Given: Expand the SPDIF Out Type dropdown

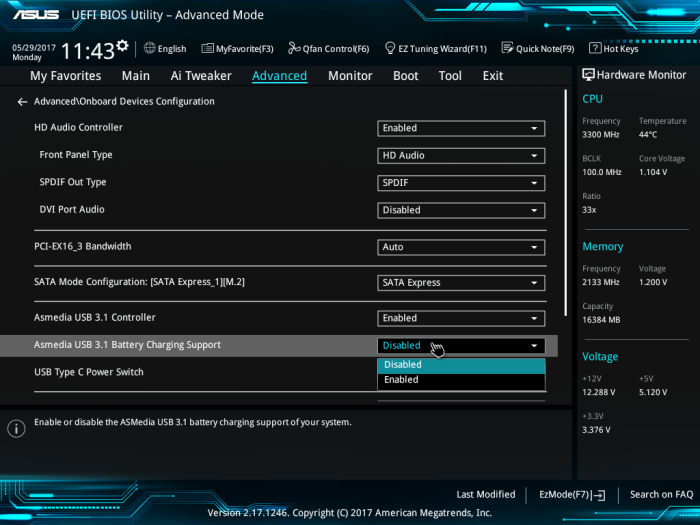Looking at the screenshot, I should click(x=461, y=183).
